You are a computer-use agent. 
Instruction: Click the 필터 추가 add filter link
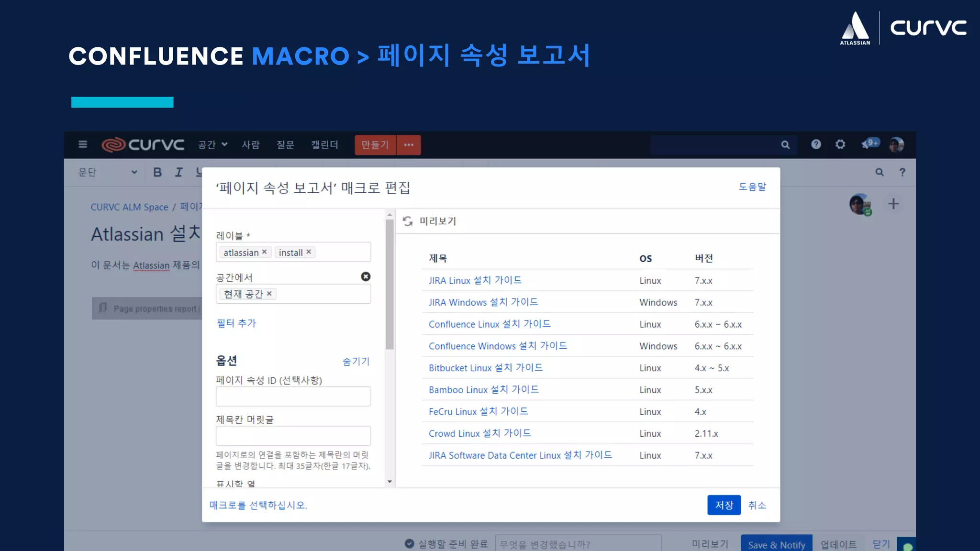click(236, 323)
